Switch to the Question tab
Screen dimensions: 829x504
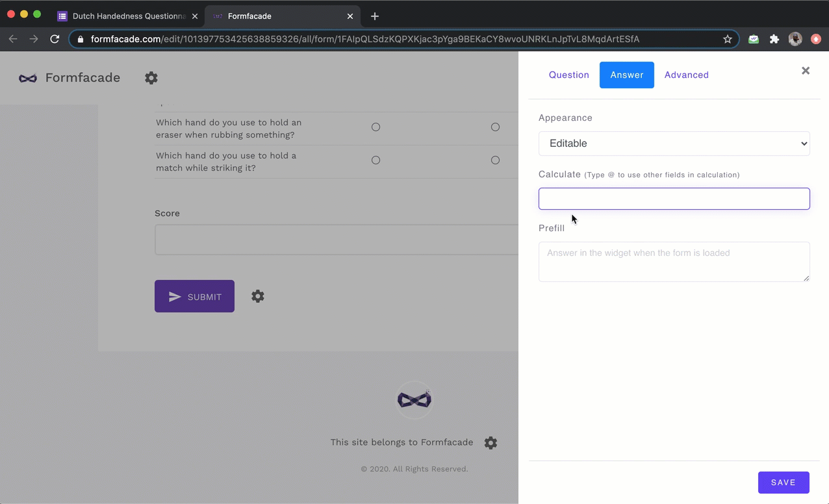pyautogui.click(x=568, y=75)
